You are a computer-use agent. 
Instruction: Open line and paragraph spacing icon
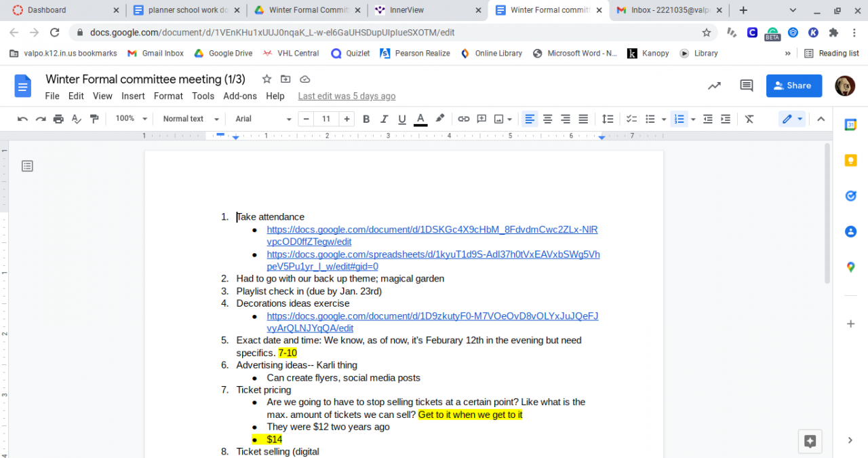(608, 119)
